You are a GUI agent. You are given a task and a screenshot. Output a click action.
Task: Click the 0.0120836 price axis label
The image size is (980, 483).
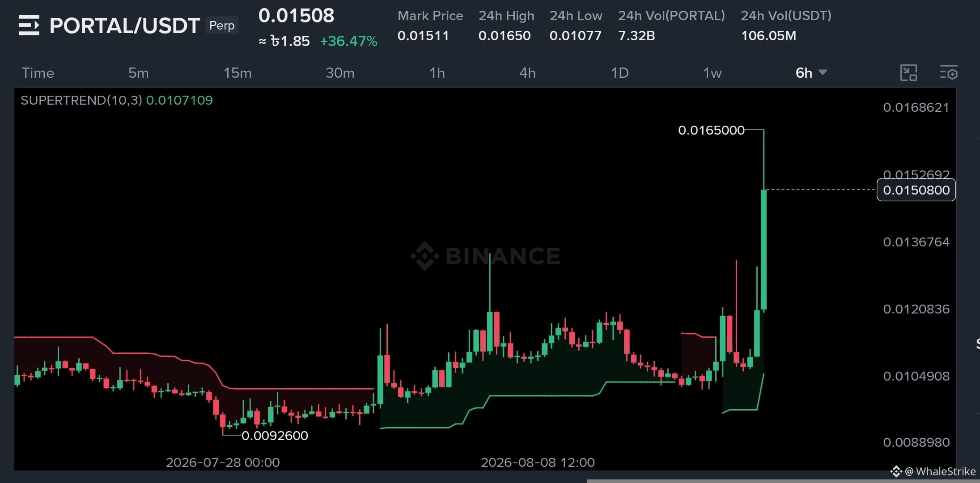(916, 309)
